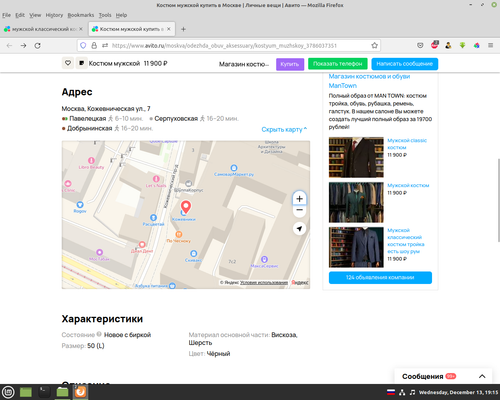Click the Rogov map marker
500x400 pixels.
pyautogui.click(x=80, y=204)
